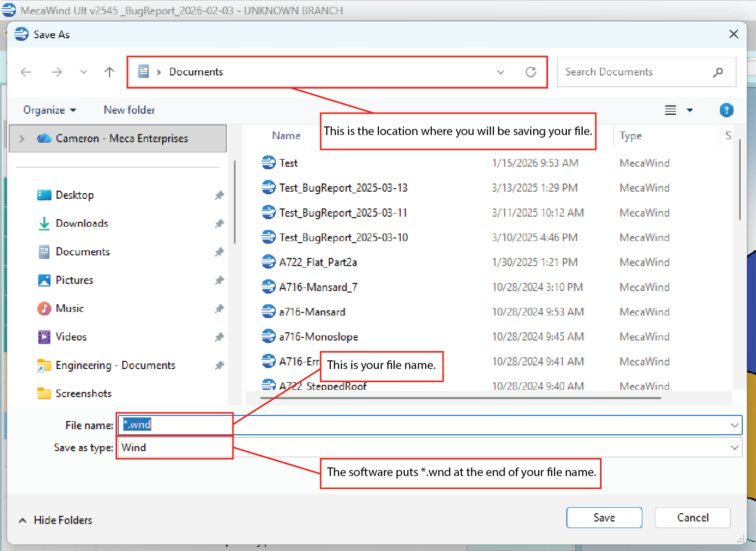Select file A722_Flat_Part2a
Screen dimensions: 756x551
tap(318, 263)
